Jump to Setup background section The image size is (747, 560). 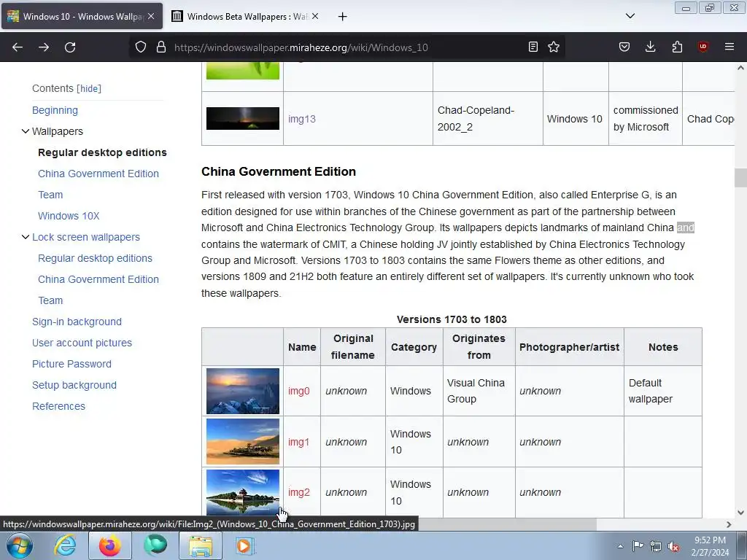click(x=74, y=385)
